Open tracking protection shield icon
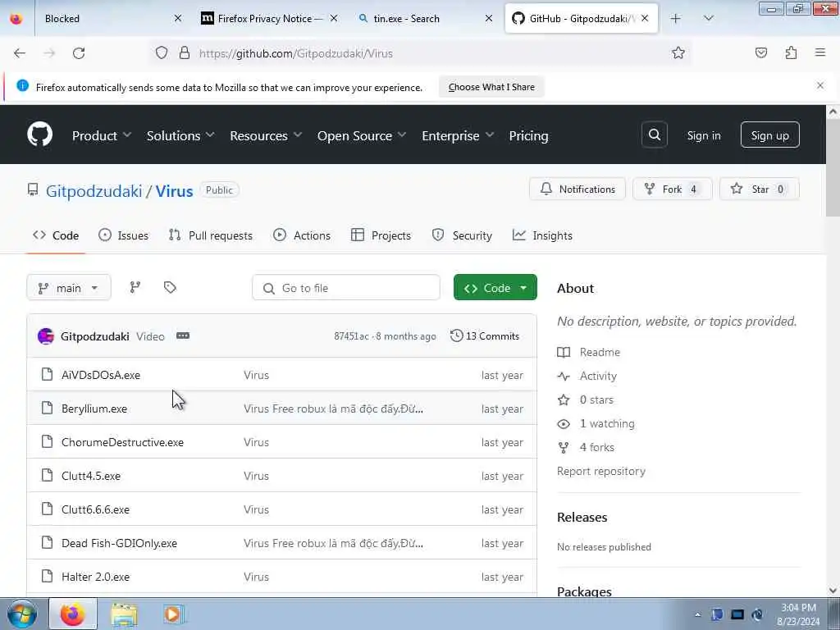Viewport: 840px width, 630px height. coord(162,53)
